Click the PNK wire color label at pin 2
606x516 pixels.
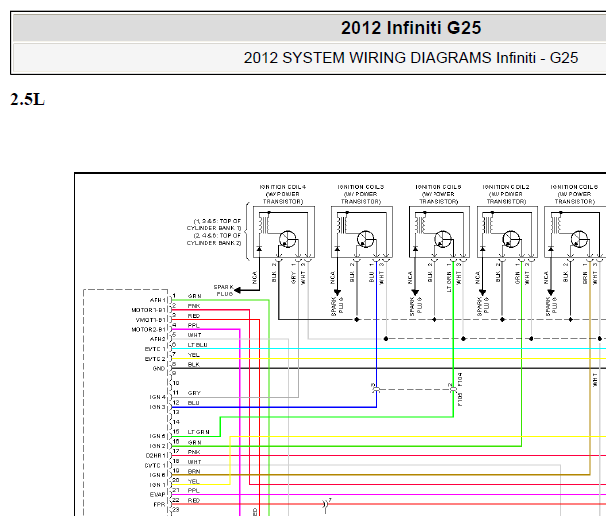(x=194, y=306)
